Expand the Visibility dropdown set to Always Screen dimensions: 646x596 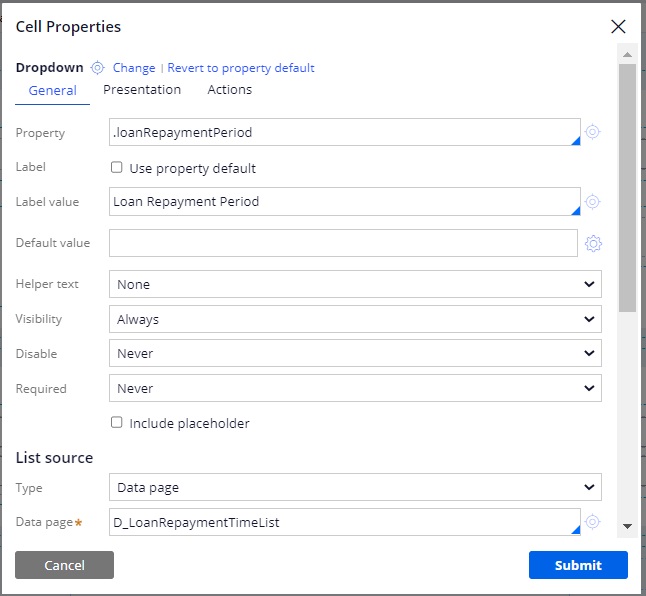coord(354,319)
